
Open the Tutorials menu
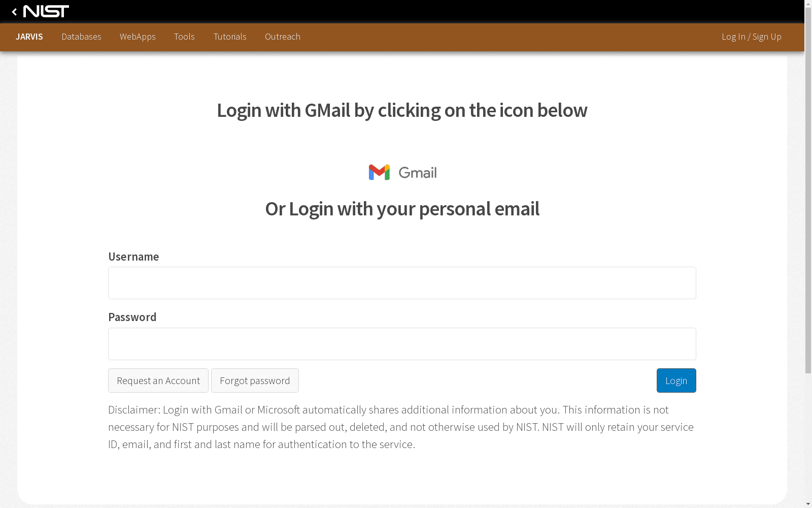tap(230, 37)
